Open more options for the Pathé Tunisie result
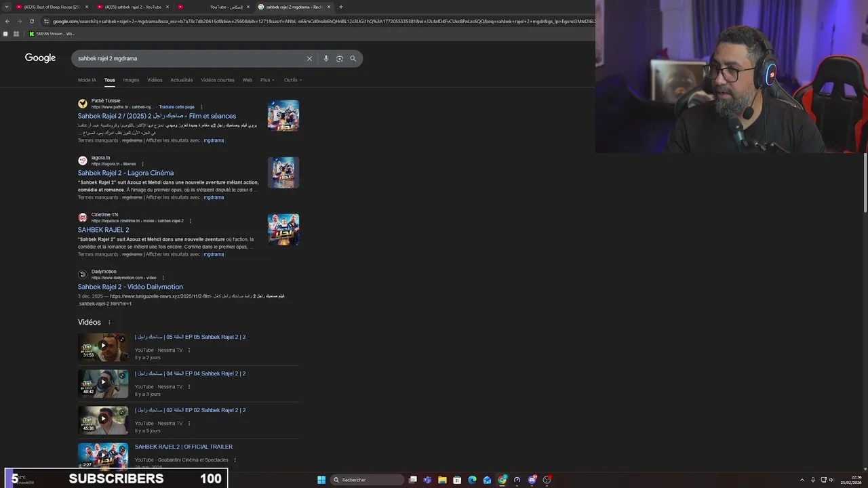 click(201, 107)
